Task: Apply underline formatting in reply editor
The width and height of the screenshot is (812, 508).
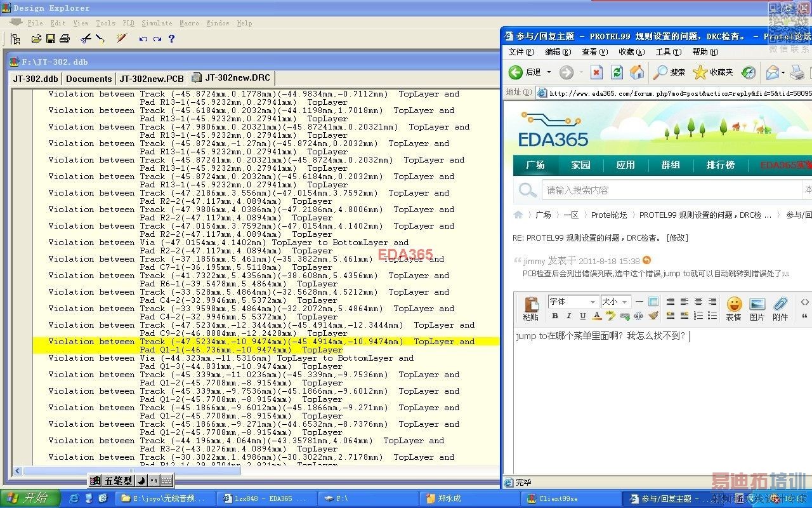Action: tap(583, 316)
